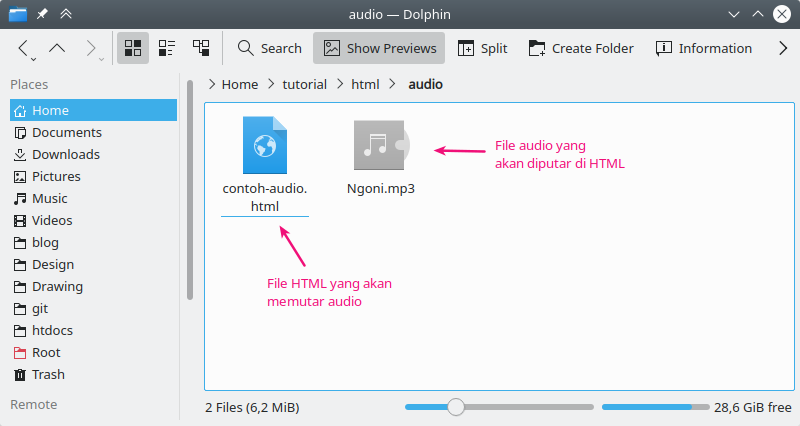Expand the chevron before Home breadcrumb
The image size is (800, 426).
[212, 84]
